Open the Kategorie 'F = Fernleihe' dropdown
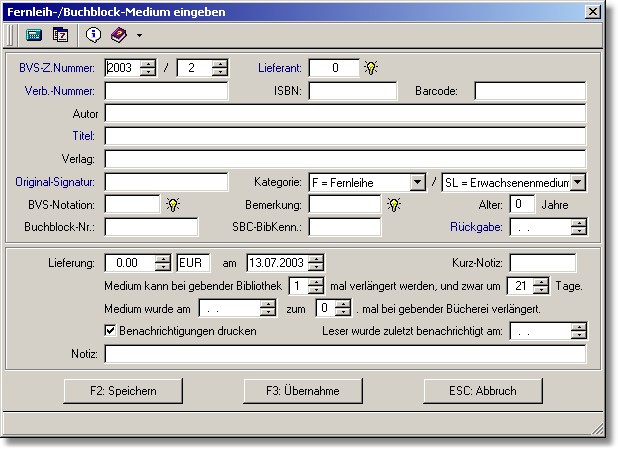Screen dimensions: 618x450 tap(418, 182)
